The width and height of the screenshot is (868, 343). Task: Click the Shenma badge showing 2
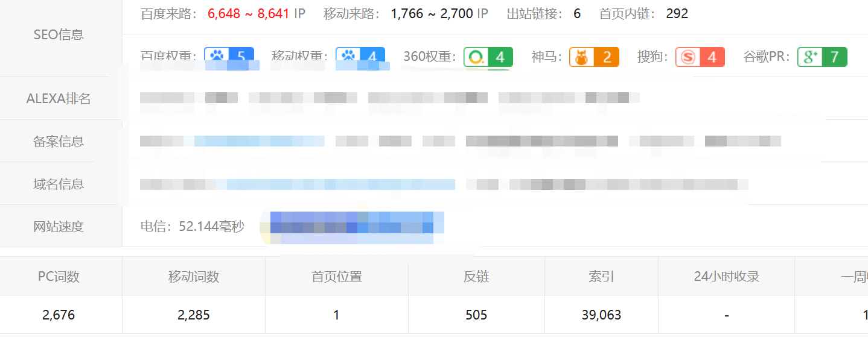(594, 57)
